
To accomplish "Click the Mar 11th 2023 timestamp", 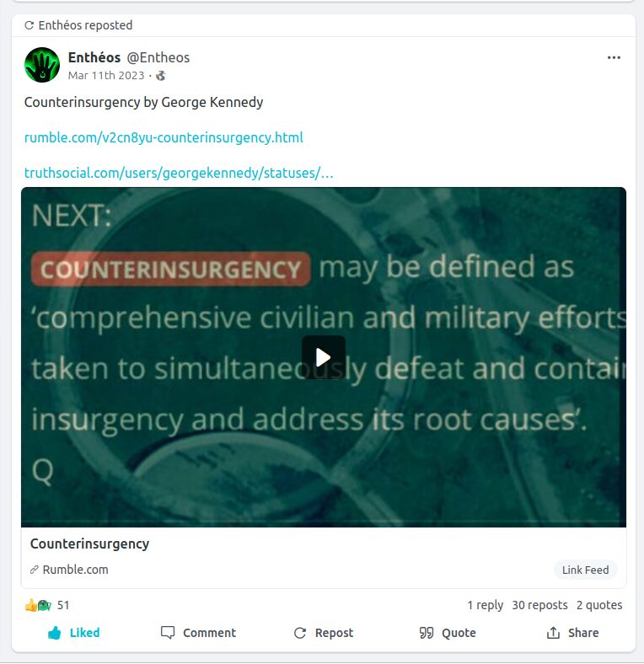I will click(106, 75).
